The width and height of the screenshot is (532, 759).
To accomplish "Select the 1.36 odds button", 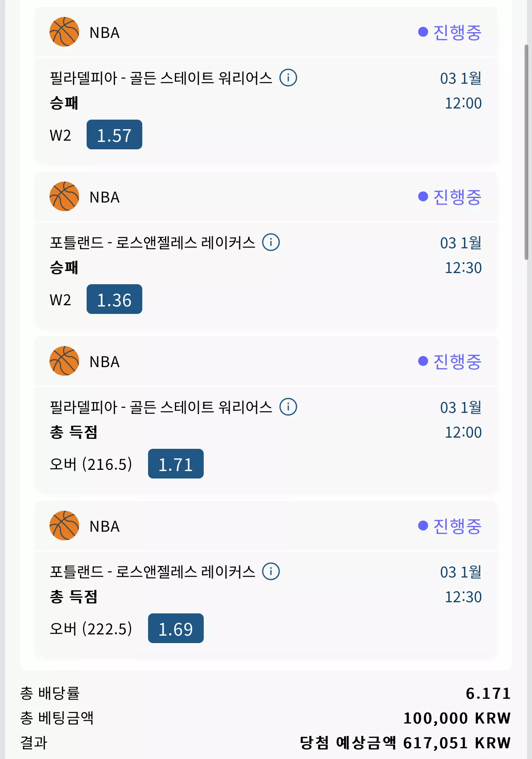I will 114,299.
